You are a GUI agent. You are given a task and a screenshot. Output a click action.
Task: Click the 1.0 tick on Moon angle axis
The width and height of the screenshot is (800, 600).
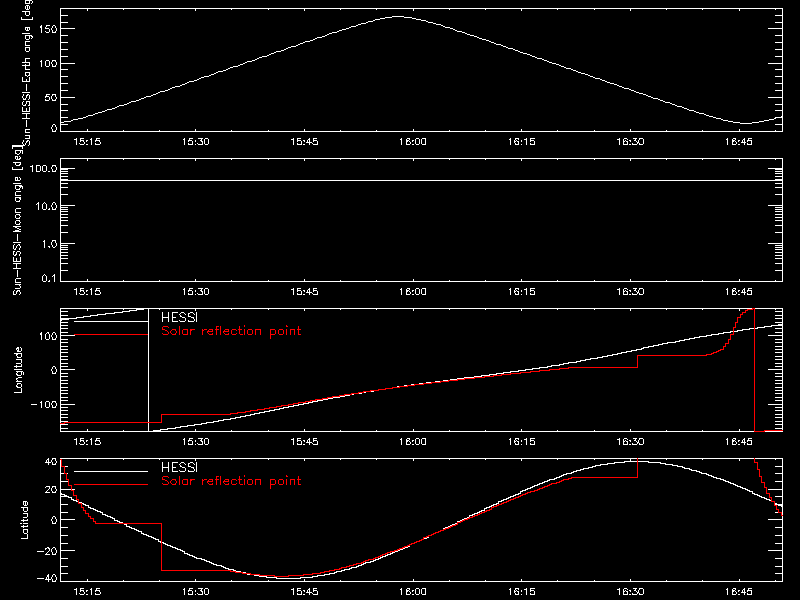pos(49,244)
